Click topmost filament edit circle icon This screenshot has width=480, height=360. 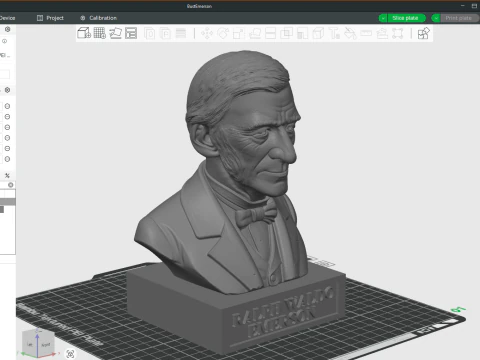[x=7, y=106]
